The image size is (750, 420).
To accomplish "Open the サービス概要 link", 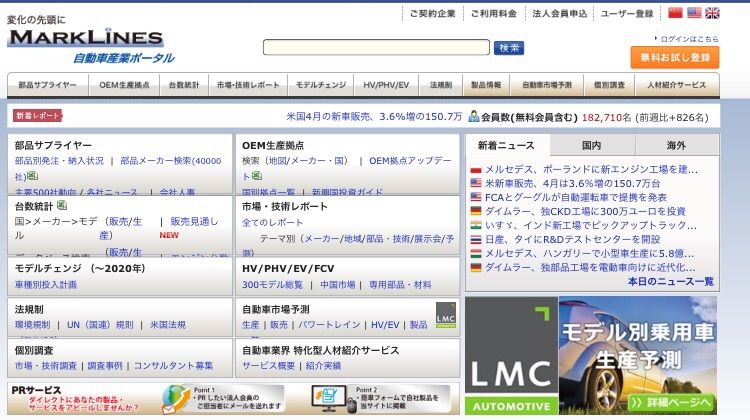I will (268, 365).
